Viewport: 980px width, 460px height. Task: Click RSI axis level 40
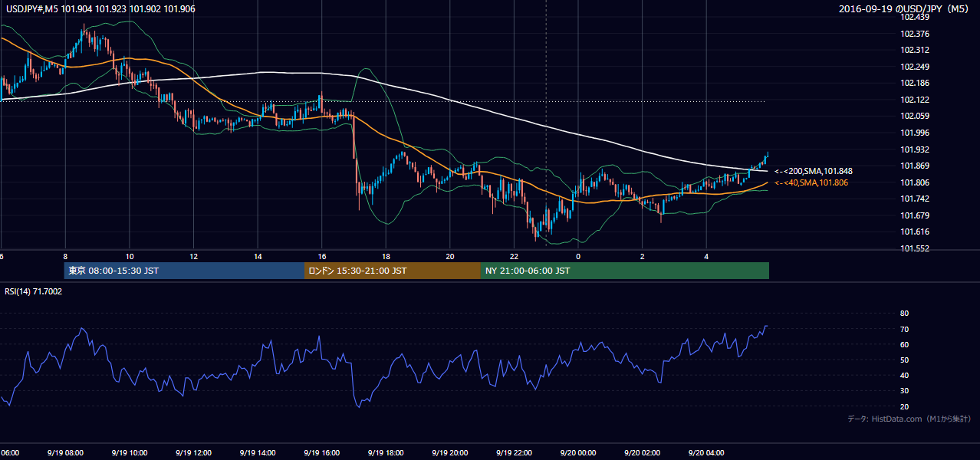905,375
